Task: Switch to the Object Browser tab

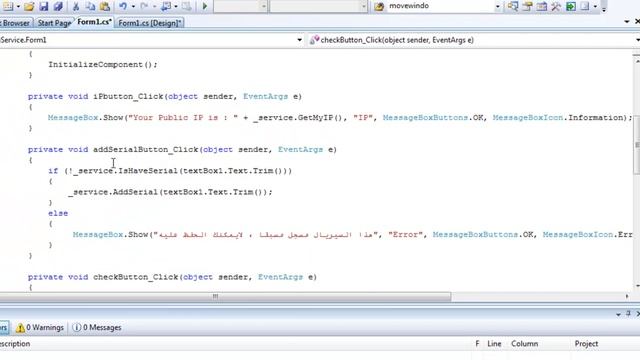Action: pyautogui.click(x=16, y=23)
